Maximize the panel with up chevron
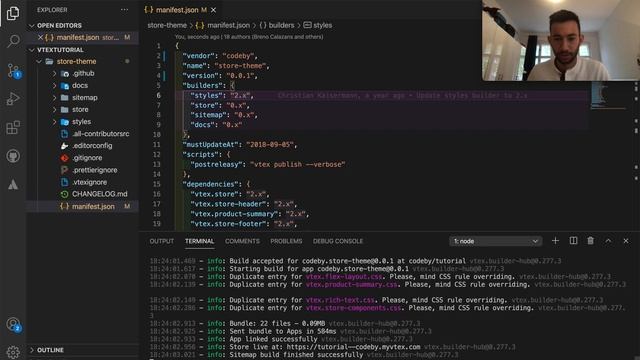This screenshot has width=640, height=360. [x=608, y=241]
